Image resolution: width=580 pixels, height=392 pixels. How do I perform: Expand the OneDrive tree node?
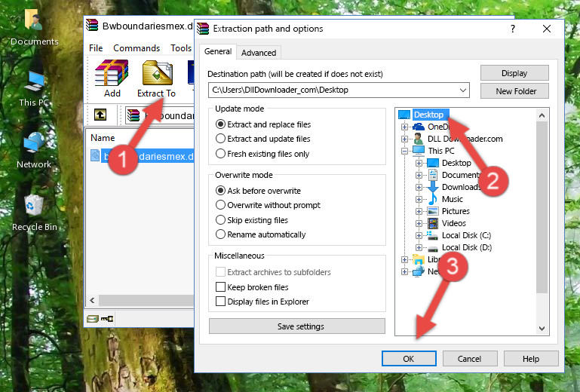click(405, 127)
